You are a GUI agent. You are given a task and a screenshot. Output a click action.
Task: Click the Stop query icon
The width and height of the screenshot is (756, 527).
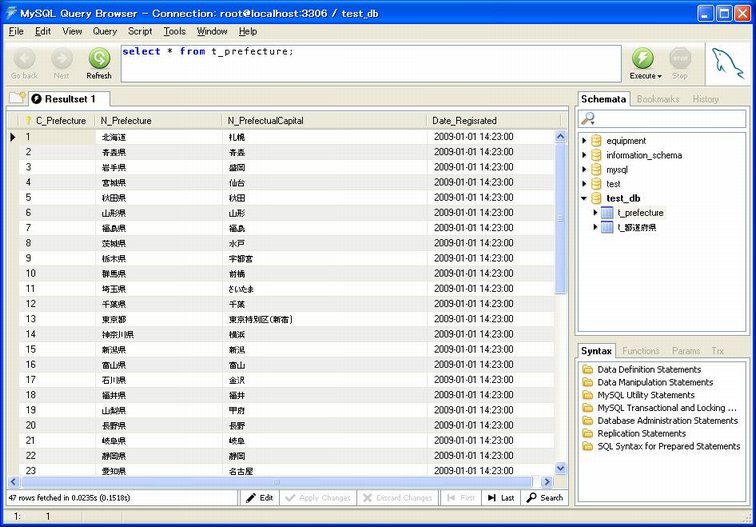[x=680, y=58]
